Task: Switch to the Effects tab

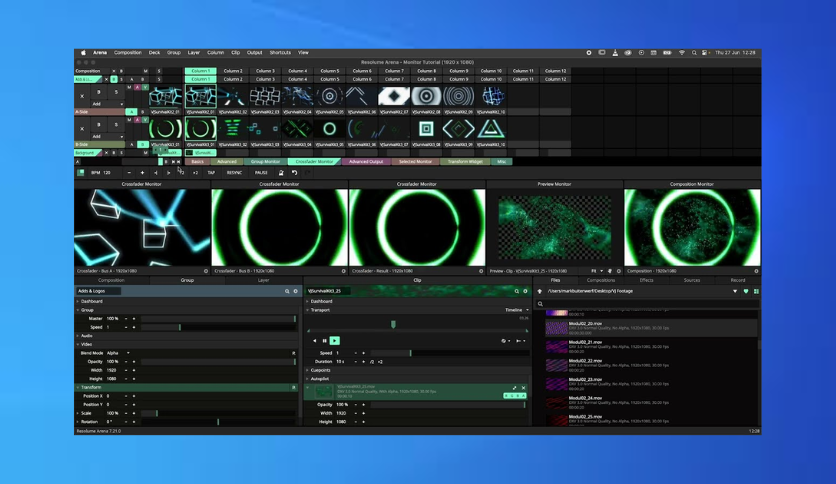Action: (x=646, y=280)
